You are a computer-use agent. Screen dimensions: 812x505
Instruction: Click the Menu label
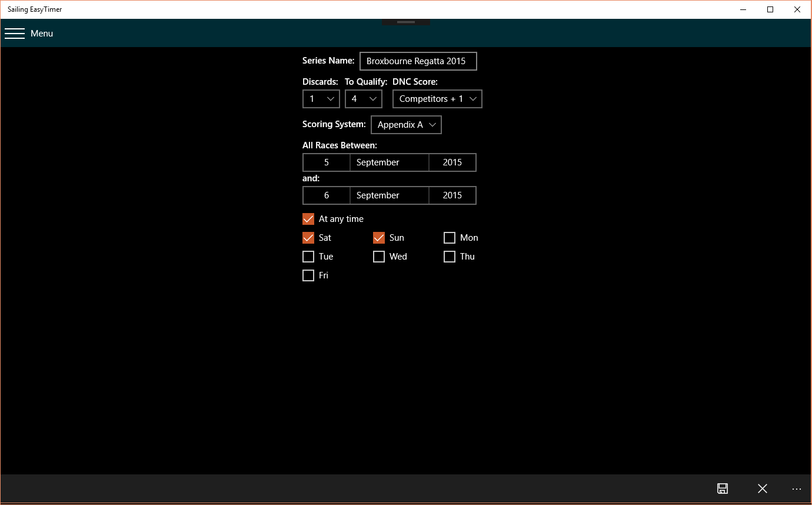tap(42, 33)
